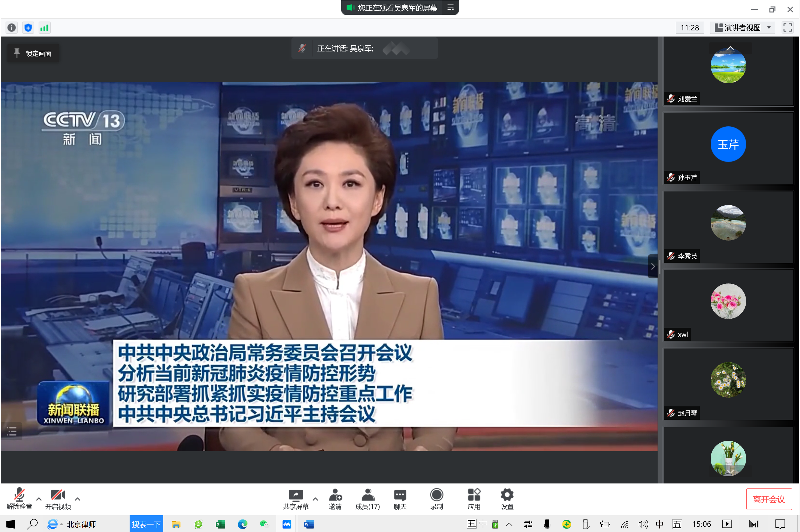Open Excel from taskbar
Image resolution: width=800 pixels, height=532 pixels.
coord(220,524)
